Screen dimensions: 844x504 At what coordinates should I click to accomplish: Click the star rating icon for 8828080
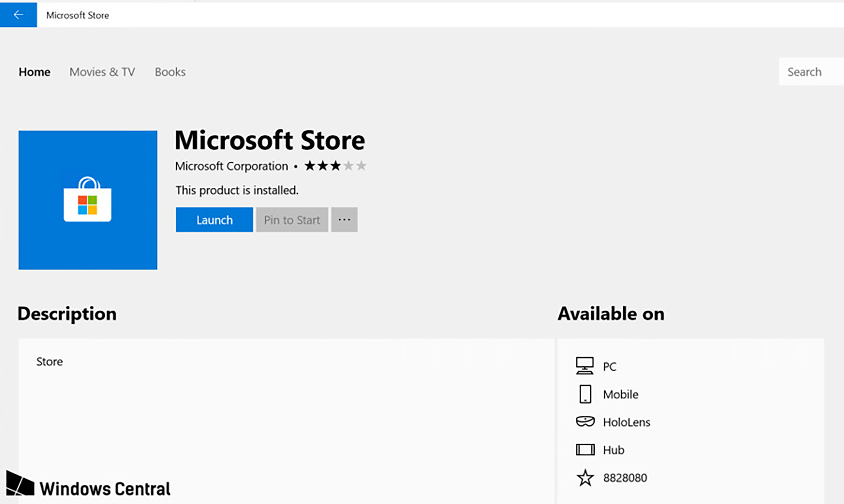click(585, 477)
